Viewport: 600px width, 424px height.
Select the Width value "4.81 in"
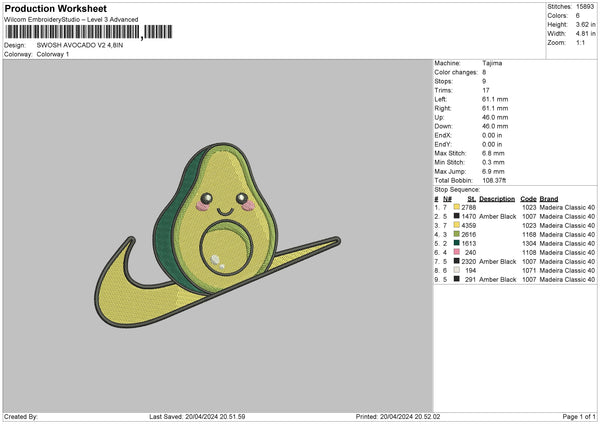585,34
